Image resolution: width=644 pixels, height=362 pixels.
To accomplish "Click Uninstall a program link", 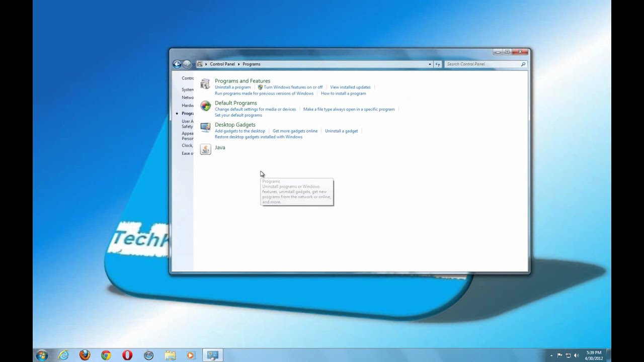I will [232, 87].
